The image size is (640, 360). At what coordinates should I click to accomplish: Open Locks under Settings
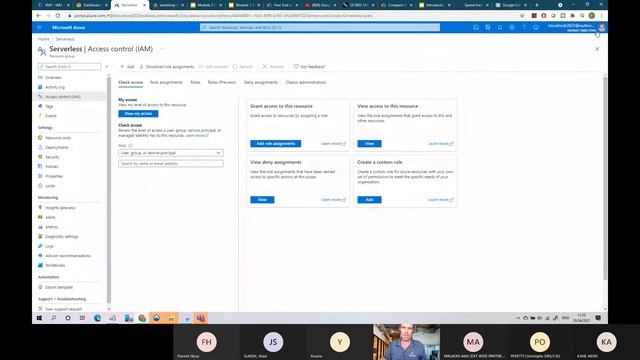[50, 186]
